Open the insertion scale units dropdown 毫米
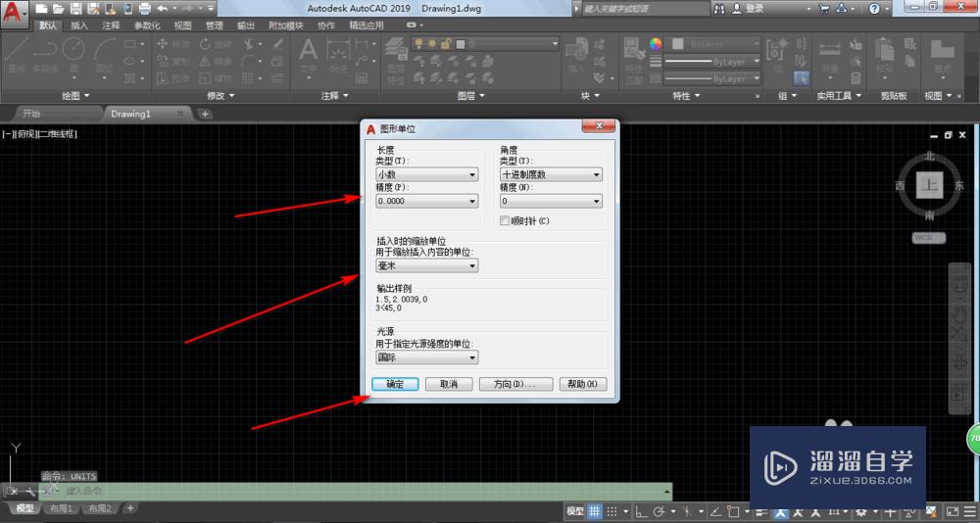Viewport: 980px width, 523px height. [x=427, y=265]
